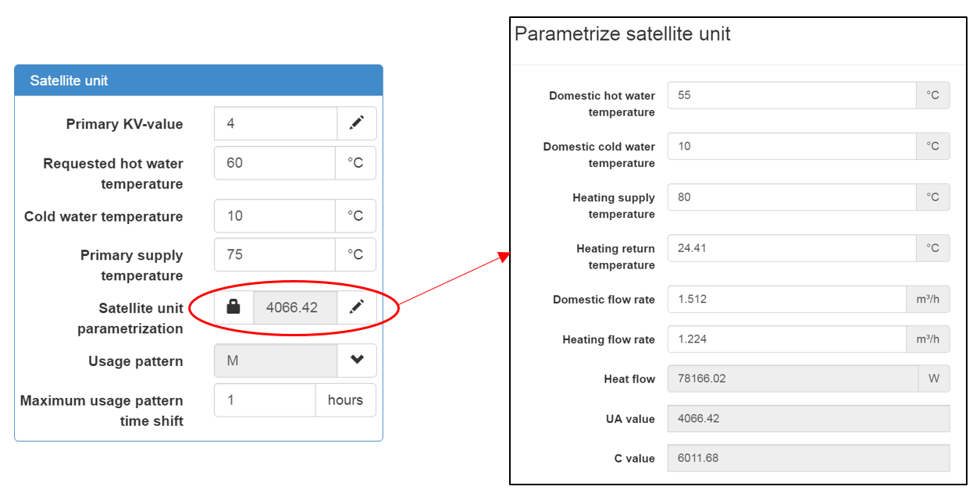The image size is (980, 497).
Task: Click the pencil icon beside Primary KV-value
Action: tap(357, 123)
